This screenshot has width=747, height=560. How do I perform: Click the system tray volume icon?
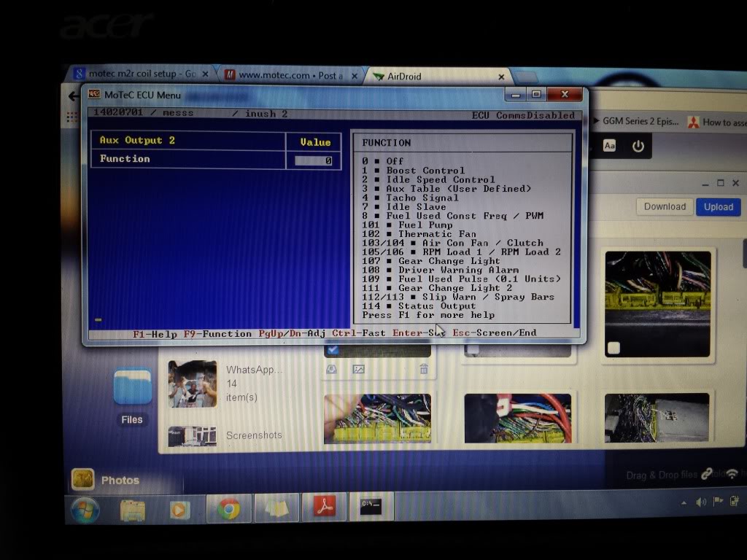click(701, 502)
